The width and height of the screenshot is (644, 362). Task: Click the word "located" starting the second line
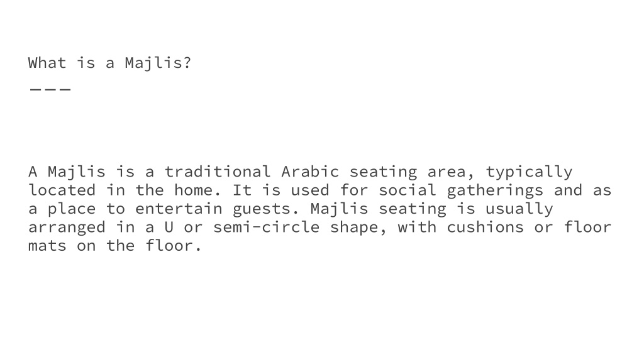click(62, 190)
